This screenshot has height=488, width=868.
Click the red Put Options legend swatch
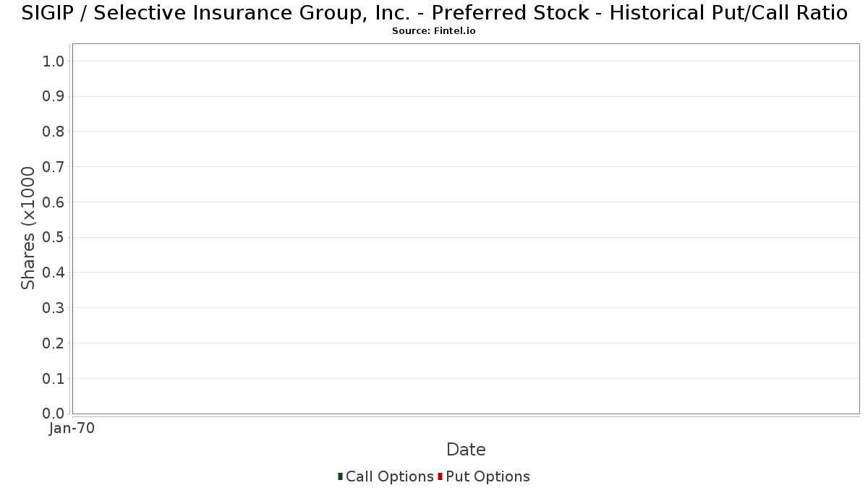coord(440,476)
